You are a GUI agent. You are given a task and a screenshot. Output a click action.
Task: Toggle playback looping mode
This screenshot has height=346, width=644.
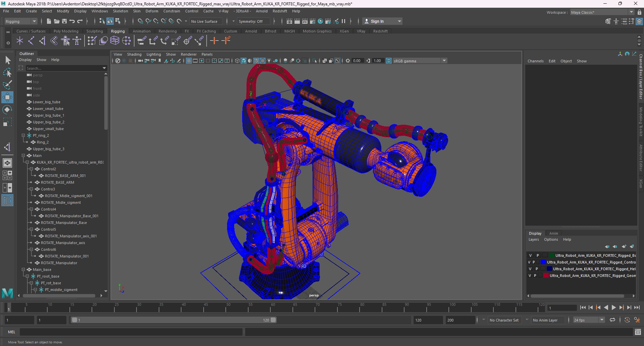612,320
